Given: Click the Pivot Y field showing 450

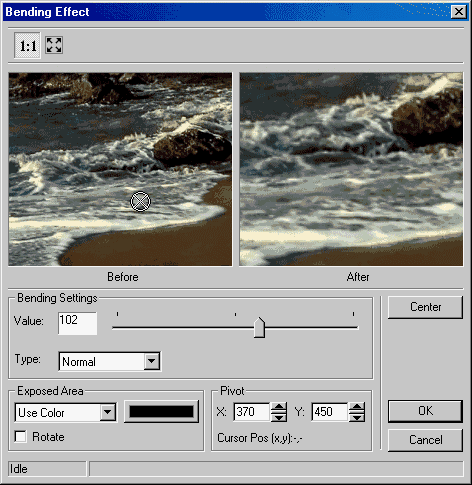Looking at the screenshot, I should [x=330, y=412].
